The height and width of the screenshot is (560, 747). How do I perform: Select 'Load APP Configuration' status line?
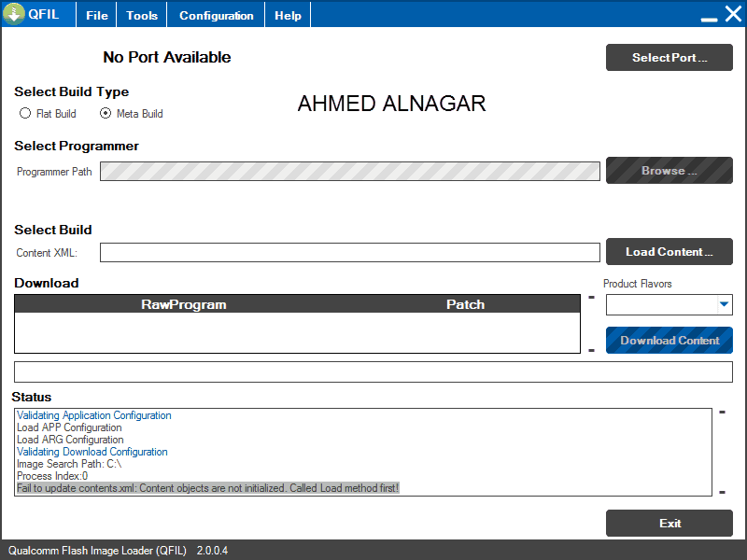click(x=69, y=427)
